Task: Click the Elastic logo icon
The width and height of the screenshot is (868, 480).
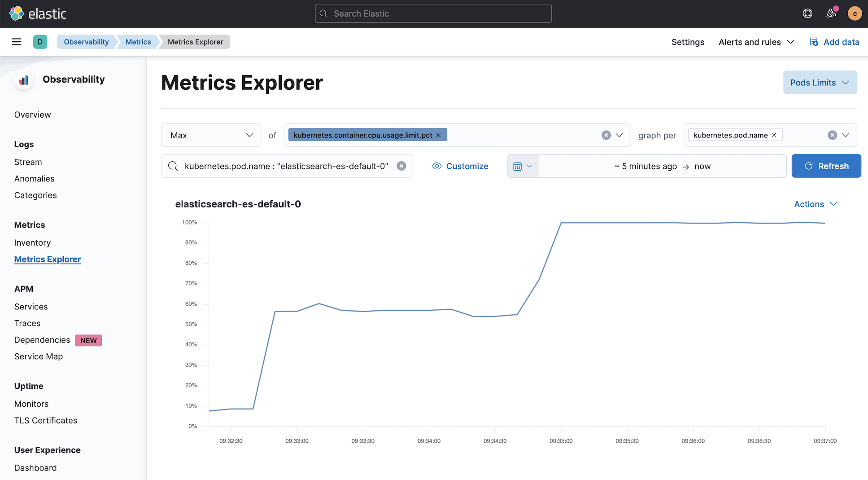Action: pyautogui.click(x=17, y=13)
